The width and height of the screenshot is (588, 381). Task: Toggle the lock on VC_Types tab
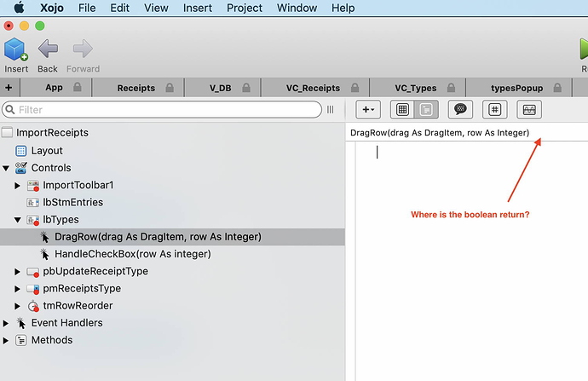click(x=451, y=88)
